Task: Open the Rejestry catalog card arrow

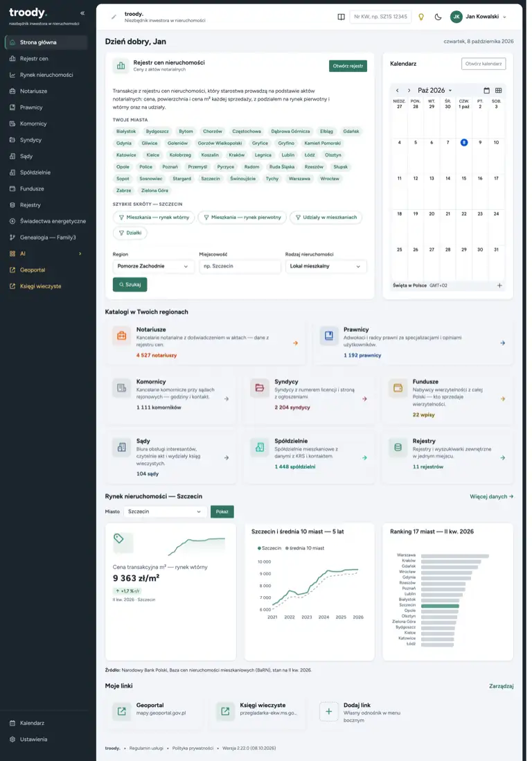Action: (502, 457)
